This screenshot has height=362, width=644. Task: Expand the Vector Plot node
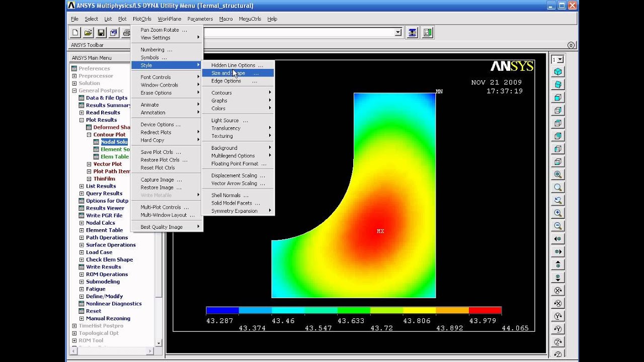[89, 164]
